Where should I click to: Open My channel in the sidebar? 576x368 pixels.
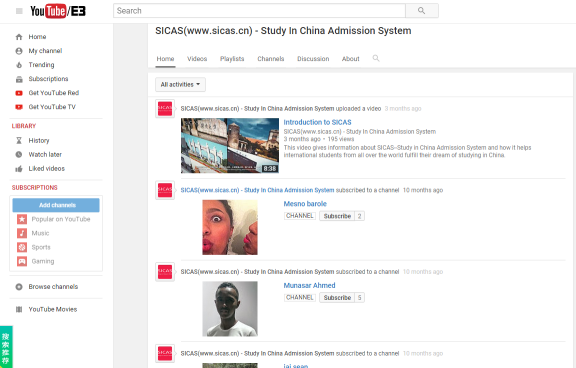point(45,51)
